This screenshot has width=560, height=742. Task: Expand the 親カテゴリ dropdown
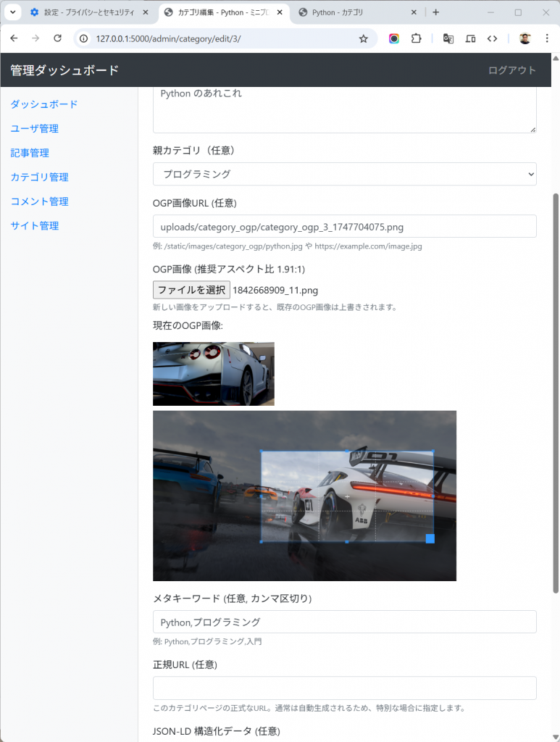point(344,174)
